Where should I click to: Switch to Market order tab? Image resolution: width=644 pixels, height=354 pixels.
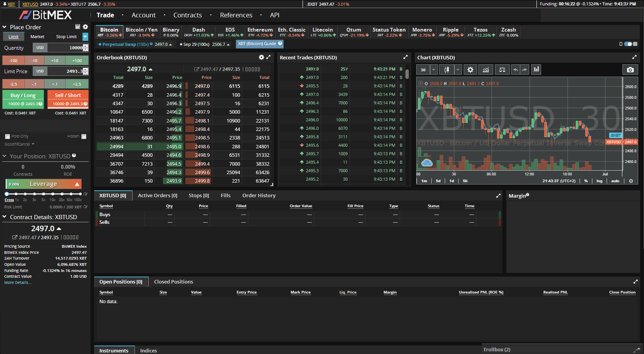coord(37,37)
